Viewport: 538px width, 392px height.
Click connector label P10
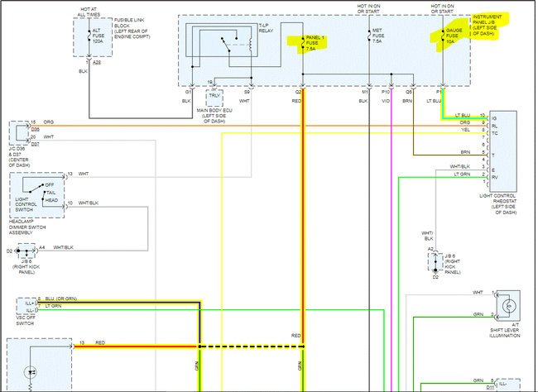point(386,92)
